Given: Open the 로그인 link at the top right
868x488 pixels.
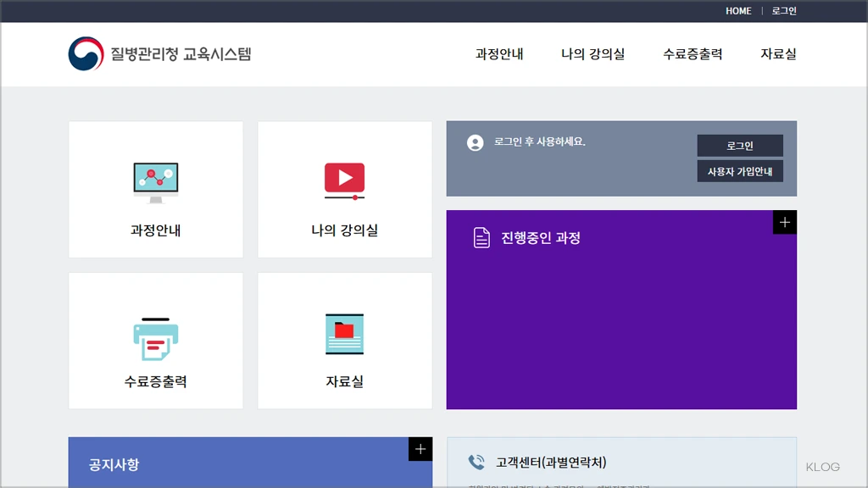Looking at the screenshot, I should (781, 10).
